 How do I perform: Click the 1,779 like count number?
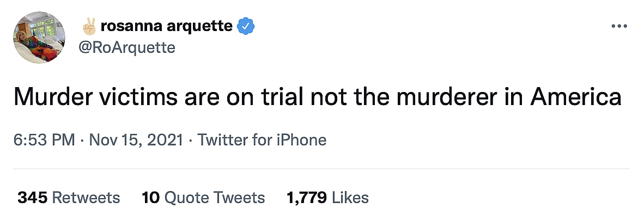pos(306,197)
